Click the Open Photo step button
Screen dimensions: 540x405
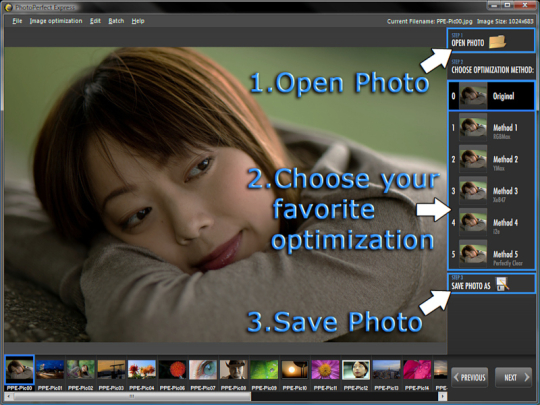tap(491, 41)
